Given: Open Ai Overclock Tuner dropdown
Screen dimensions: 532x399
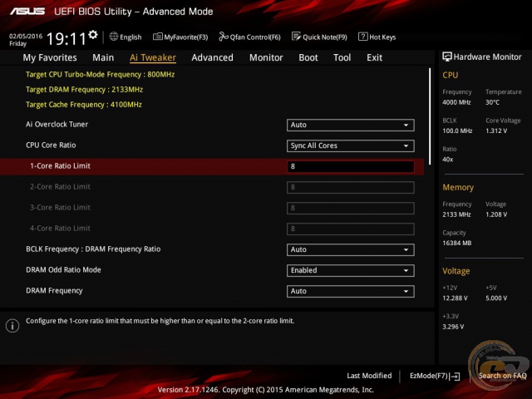Looking at the screenshot, I should 350,125.
